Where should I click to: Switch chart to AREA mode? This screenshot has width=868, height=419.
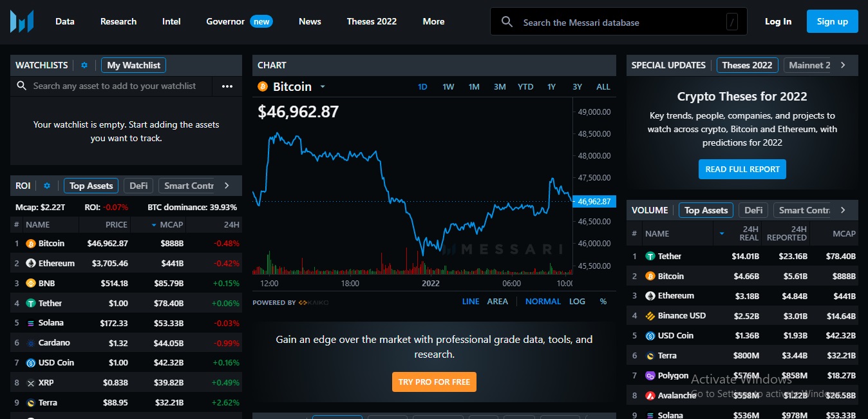click(x=497, y=302)
